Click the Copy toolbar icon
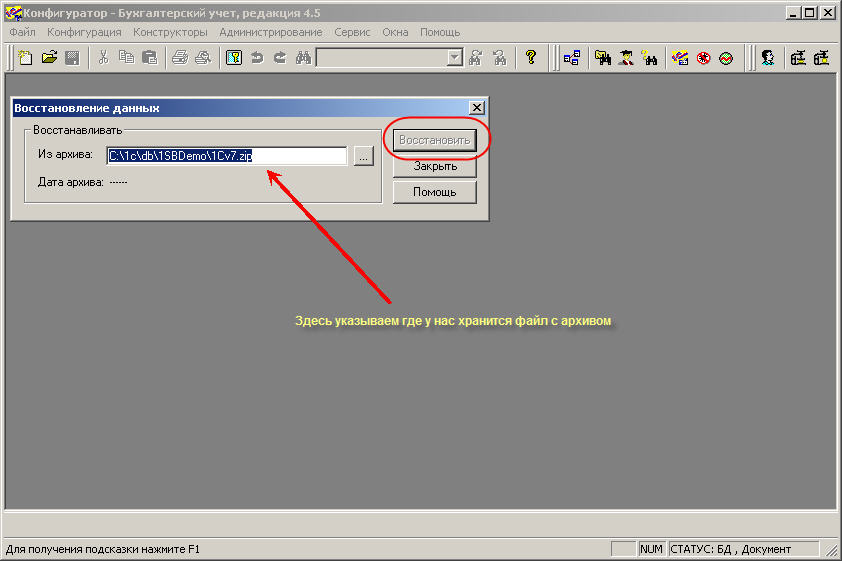 [x=126, y=57]
